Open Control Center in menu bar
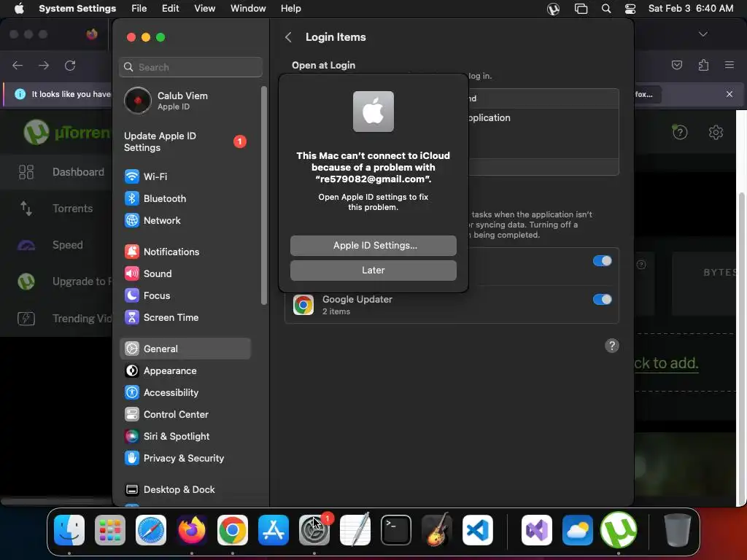 click(x=630, y=9)
